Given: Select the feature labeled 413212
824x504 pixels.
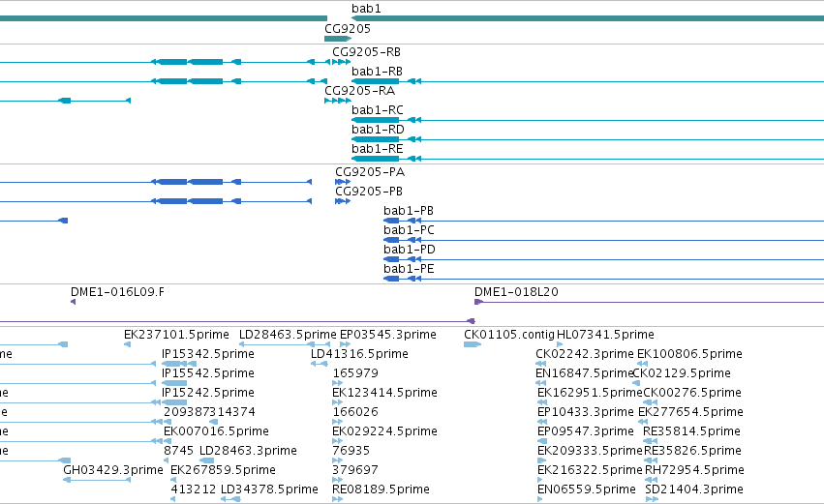Looking at the screenshot, I should [x=194, y=490].
